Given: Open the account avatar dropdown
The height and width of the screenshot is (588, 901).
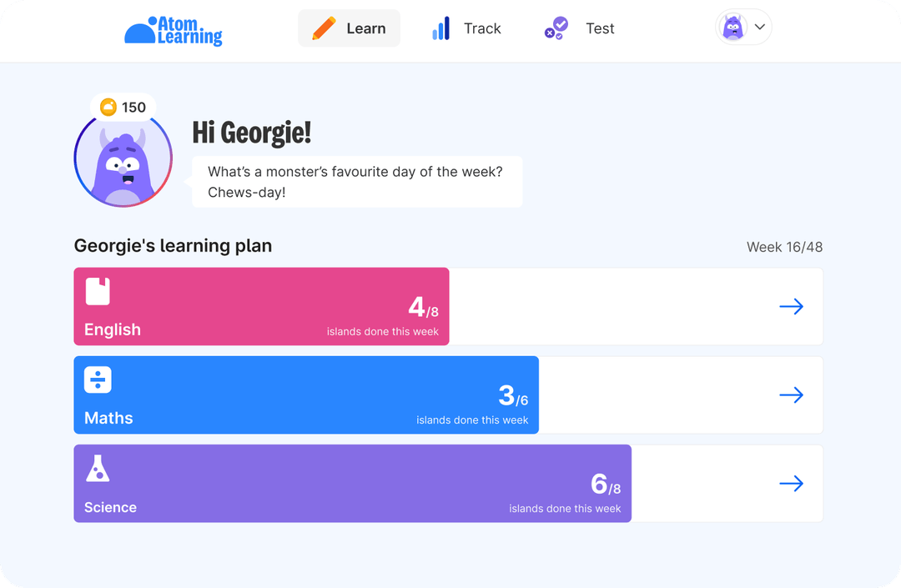Looking at the screenshot, I should pyautogui.click(x=742, y=27).
